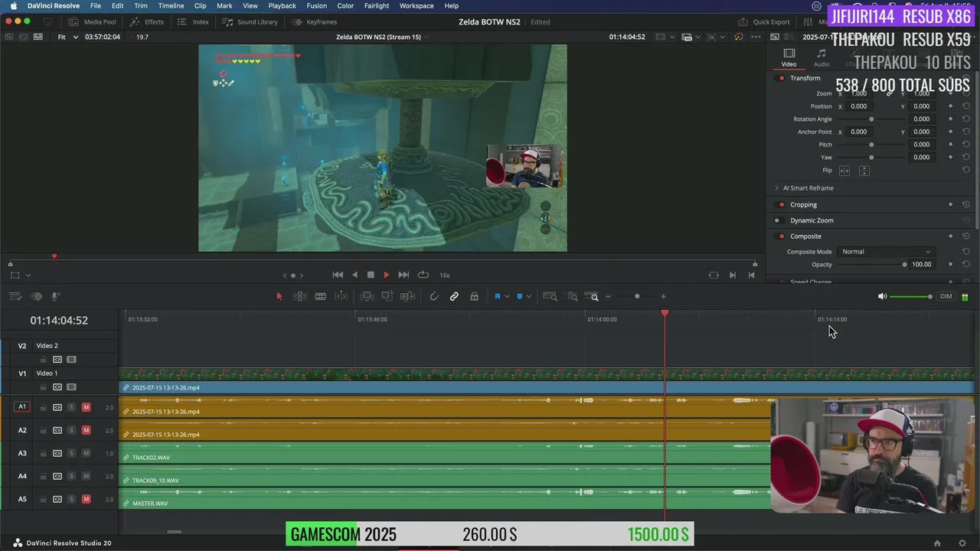Click the timeline zoom minus button
The image size is (980, 551).
coord(609,297)
